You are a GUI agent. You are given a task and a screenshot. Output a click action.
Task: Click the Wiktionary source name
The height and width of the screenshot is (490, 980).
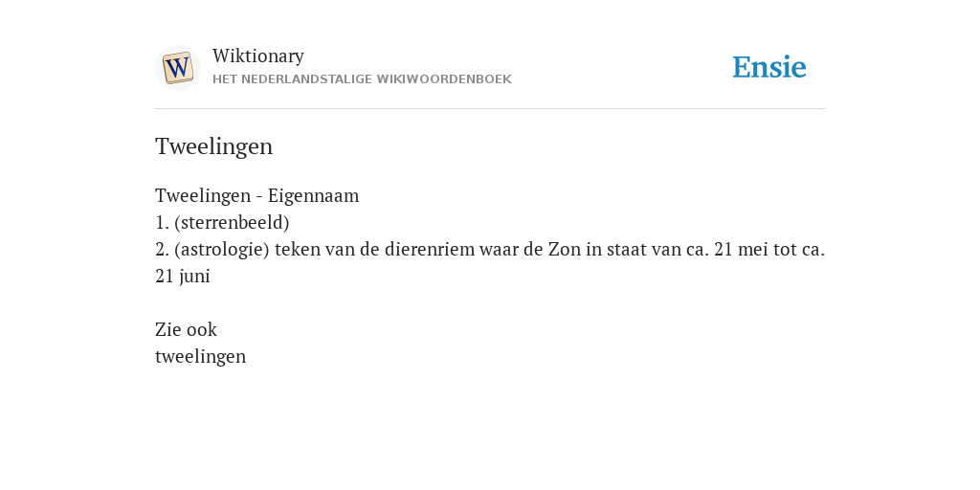[258, 56]
